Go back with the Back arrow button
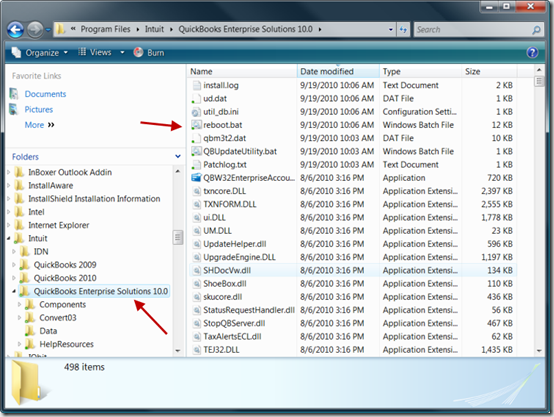 point(16,30)
